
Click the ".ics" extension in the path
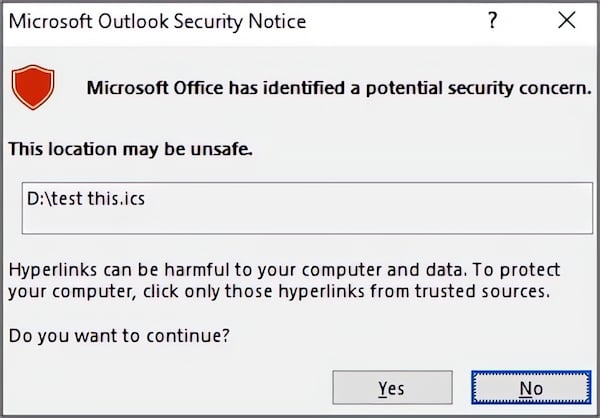coord(136,199)
